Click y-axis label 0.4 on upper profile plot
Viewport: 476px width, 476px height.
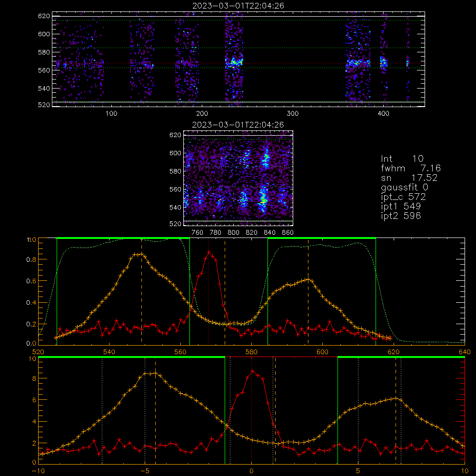click(31, 303)
